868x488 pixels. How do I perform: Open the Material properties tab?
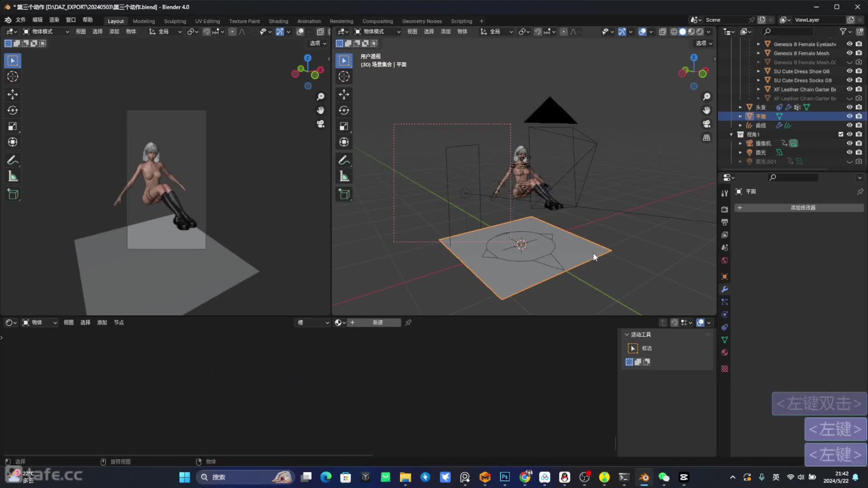pos(725,352)
